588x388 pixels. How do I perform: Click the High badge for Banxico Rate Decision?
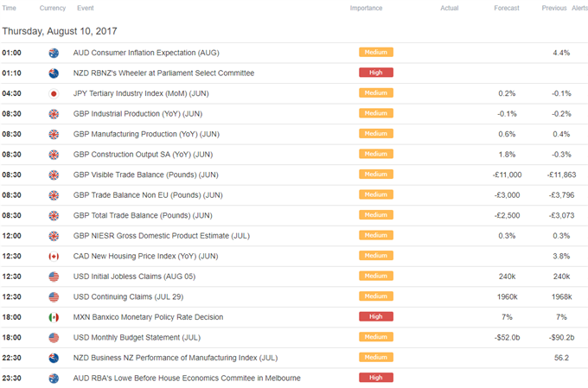[x=376, y=316]
